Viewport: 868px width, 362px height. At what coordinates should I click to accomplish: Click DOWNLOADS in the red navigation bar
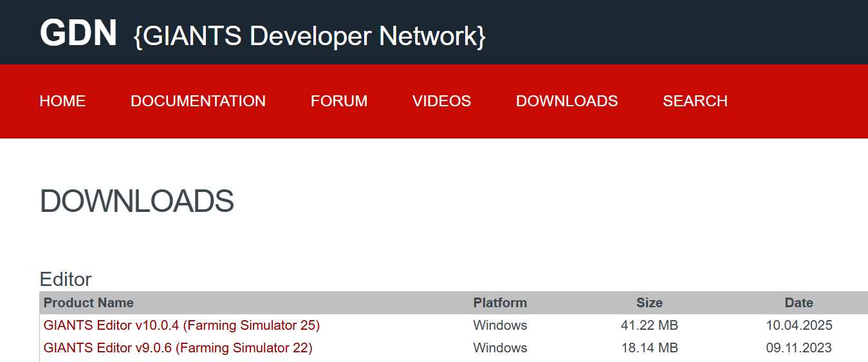[566, 101]
